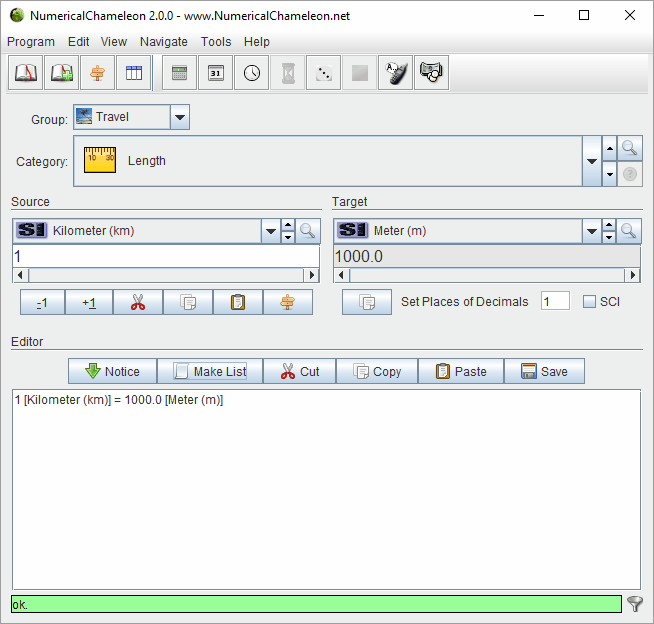Click the signpost icon in top toolbar
Viewport: 654px width, 624px height.
(98, 73)
